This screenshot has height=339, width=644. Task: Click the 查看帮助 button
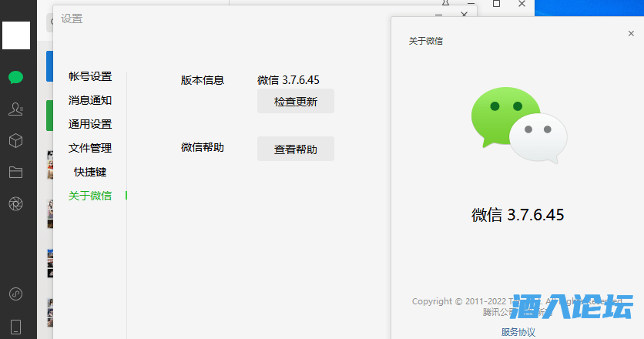point(295,149)
